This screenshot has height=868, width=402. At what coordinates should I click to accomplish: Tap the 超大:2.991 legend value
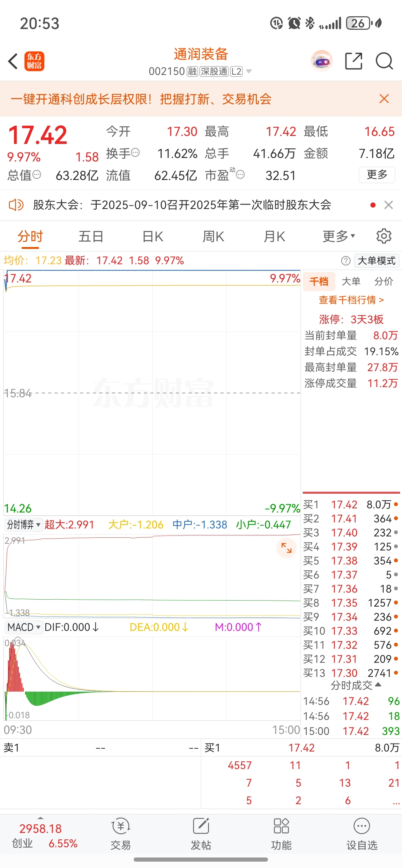70,524
